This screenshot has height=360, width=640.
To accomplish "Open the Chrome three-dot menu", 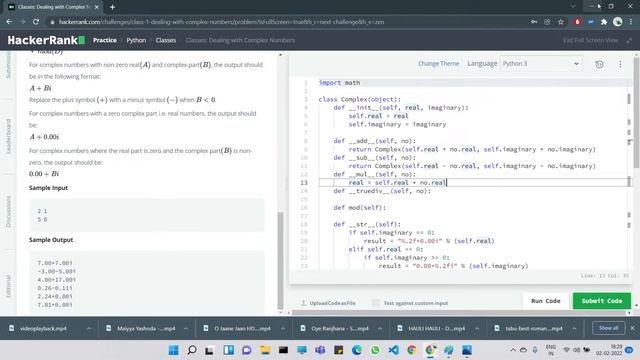I will click(x=631, y=22).
